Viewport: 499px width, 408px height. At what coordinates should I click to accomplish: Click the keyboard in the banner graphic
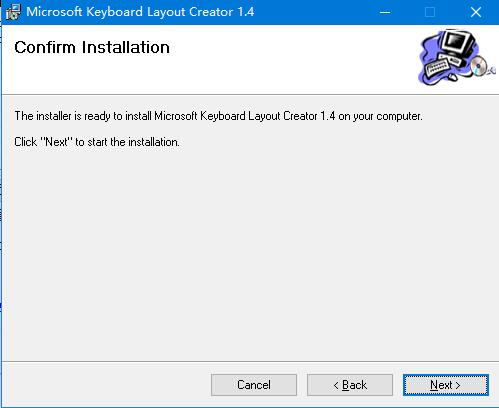[x=438, y=67]
